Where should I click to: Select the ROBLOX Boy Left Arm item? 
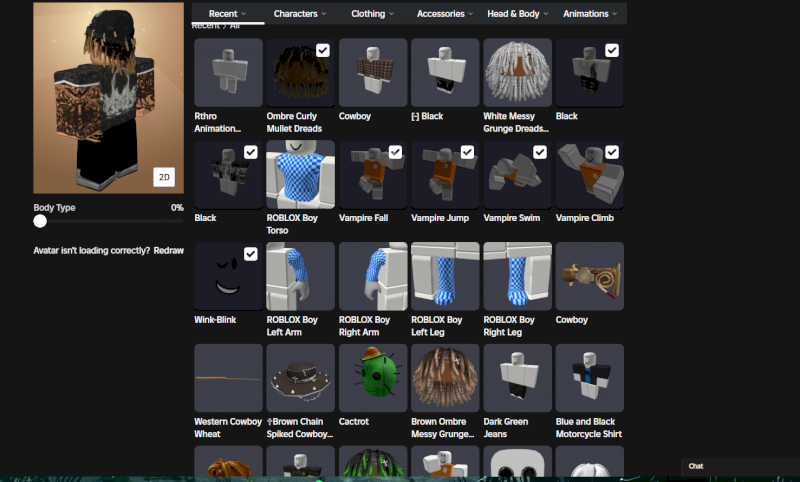[301, 276]
